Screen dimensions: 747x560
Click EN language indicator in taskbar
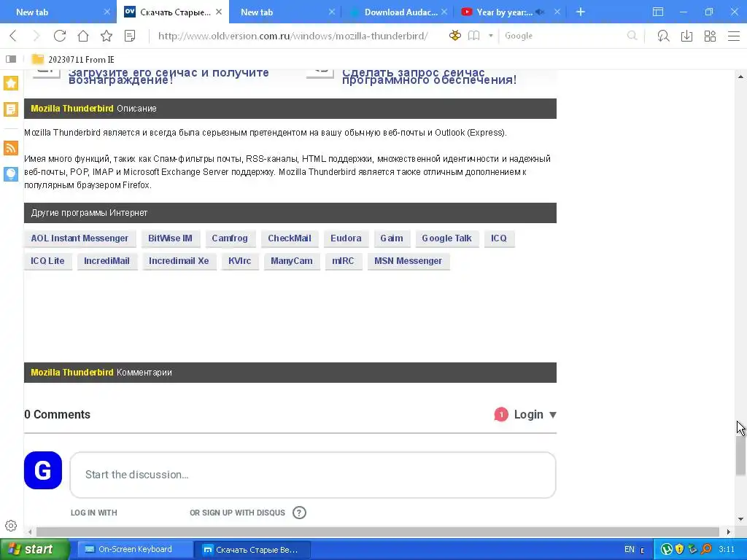tap(630, 549)
